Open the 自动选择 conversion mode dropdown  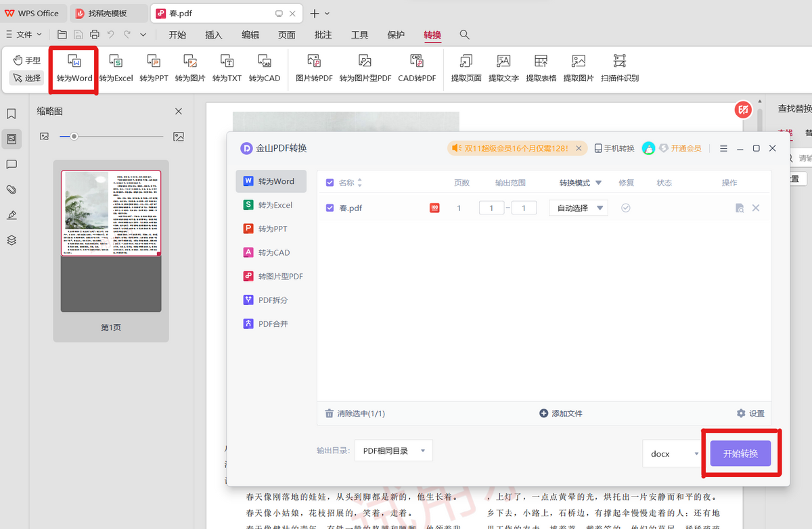tap(579, 208)
